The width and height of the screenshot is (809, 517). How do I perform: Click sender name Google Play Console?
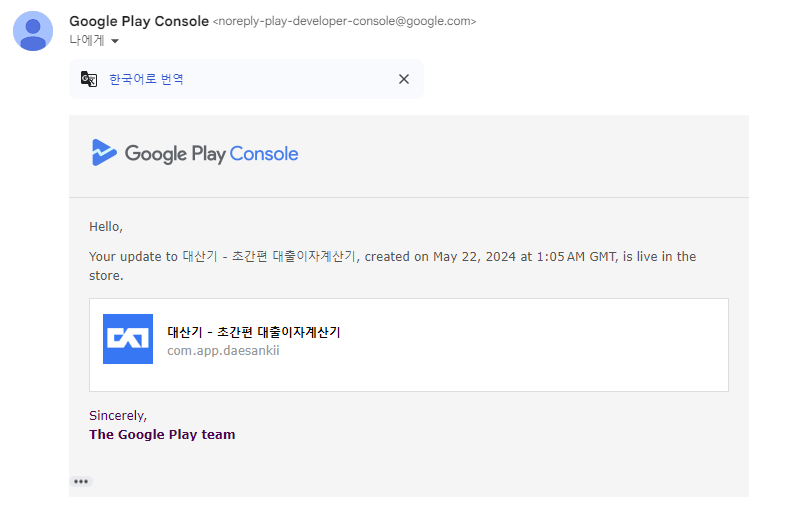coord(139,21)
